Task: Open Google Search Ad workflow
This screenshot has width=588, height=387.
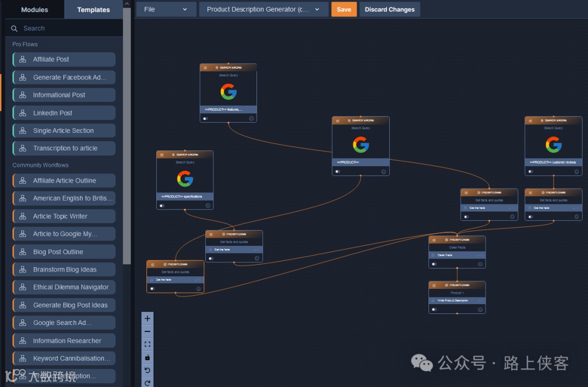Action: point(64,323)
